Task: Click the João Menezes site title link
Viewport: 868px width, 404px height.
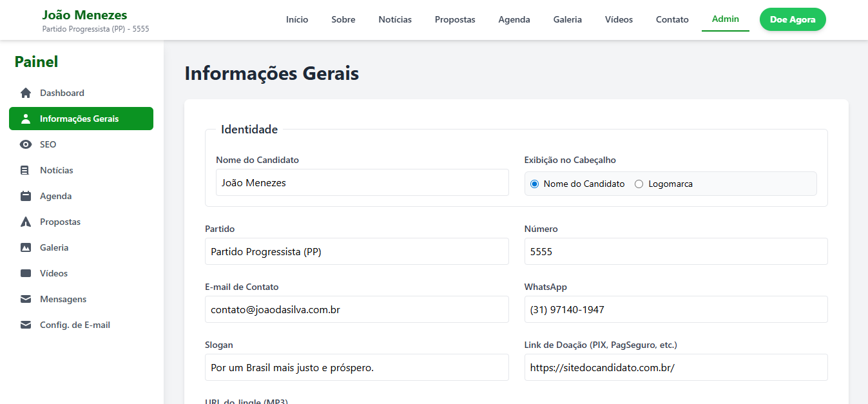Action: (x=84, y=15)
